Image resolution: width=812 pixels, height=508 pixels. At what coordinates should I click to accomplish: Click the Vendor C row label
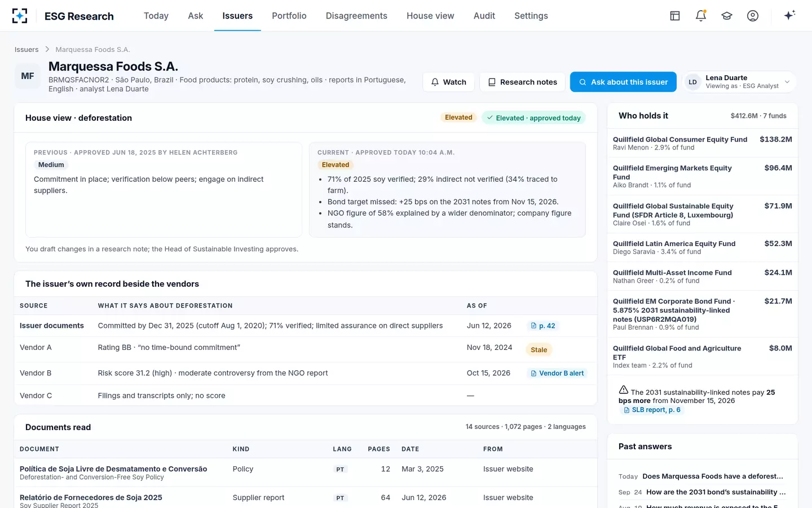(36, 396)
